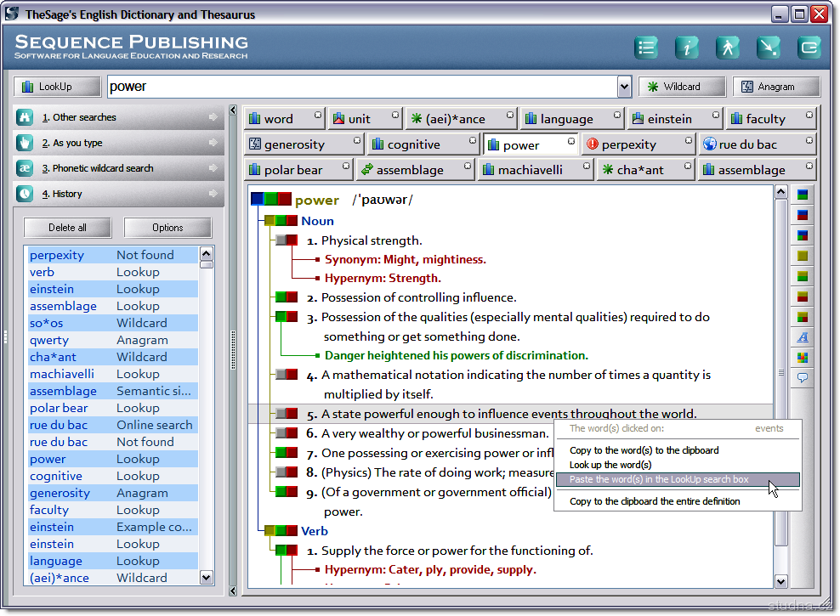Screen dimensions: 840x616
Task: Expand the 'Other searches' panel
Action: pos(119,117)
